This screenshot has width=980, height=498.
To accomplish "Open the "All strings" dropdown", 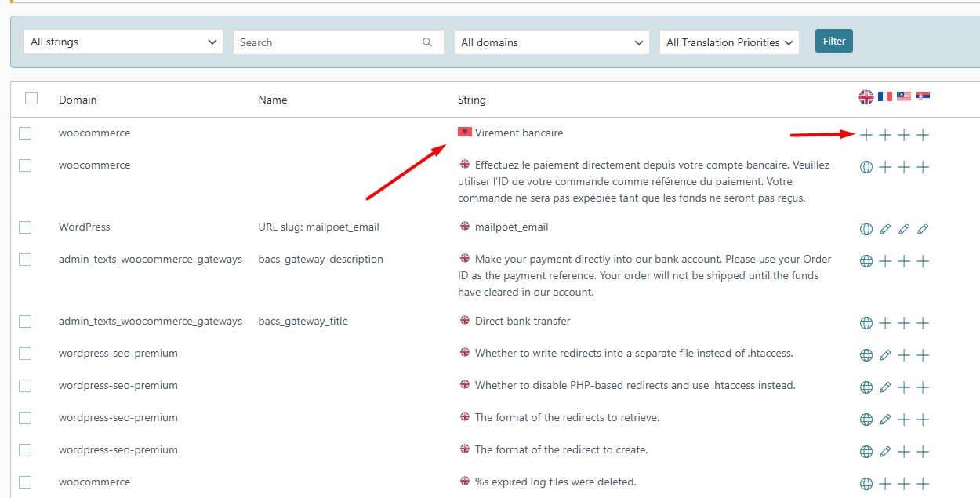I will 122,42.
